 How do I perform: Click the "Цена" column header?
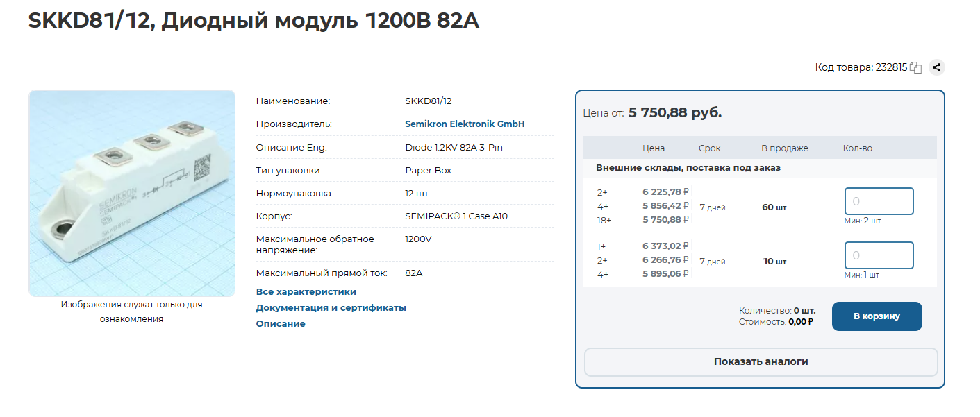[654, 148]
